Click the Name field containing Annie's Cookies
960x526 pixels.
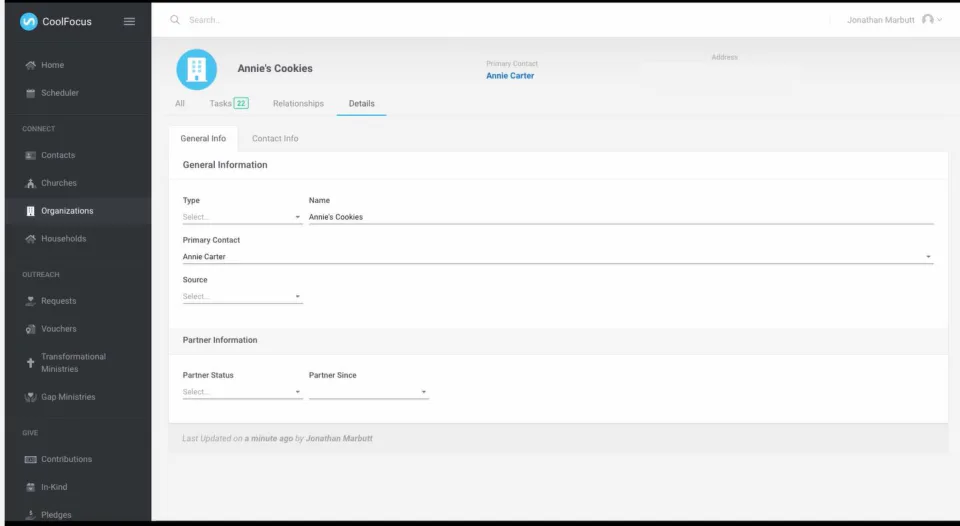click(x=621, y=217)
